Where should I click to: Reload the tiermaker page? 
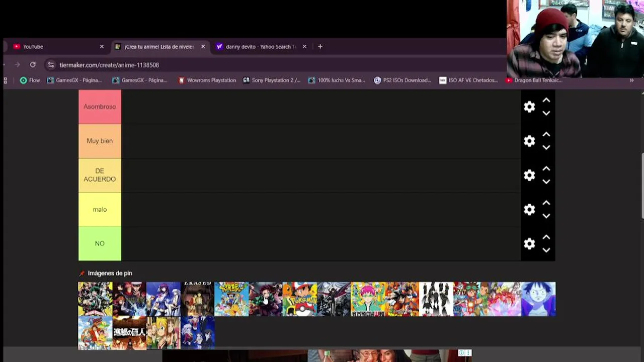[33, 65]
